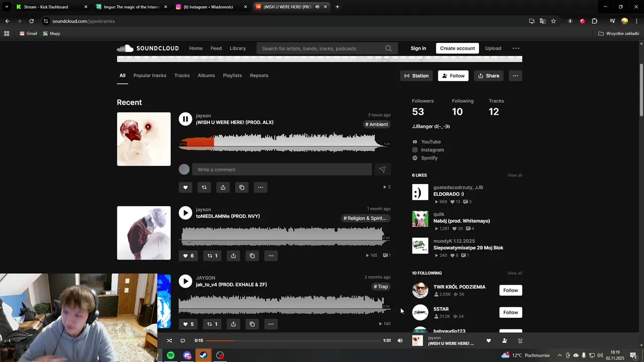Click the Sign in button

pos(418,48)
